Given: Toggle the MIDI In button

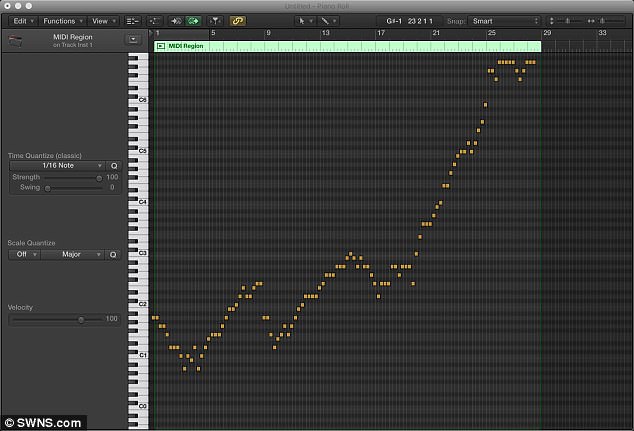Looking at the screenshot, I should (176, 20).
